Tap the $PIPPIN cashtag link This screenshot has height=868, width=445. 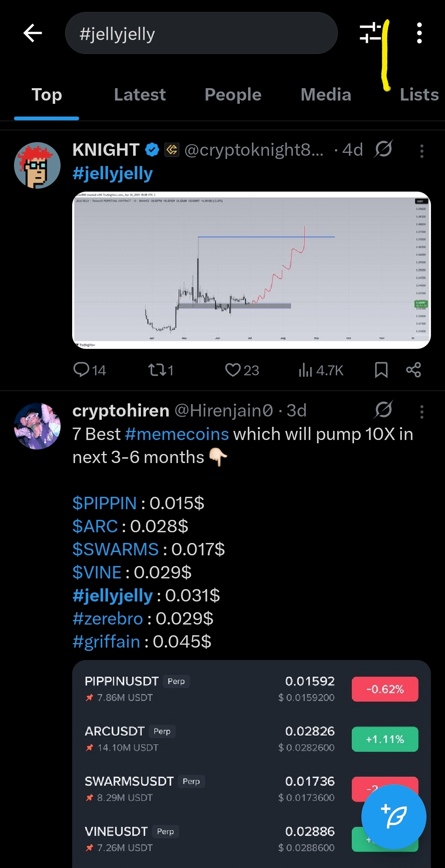tap(104, 503)
